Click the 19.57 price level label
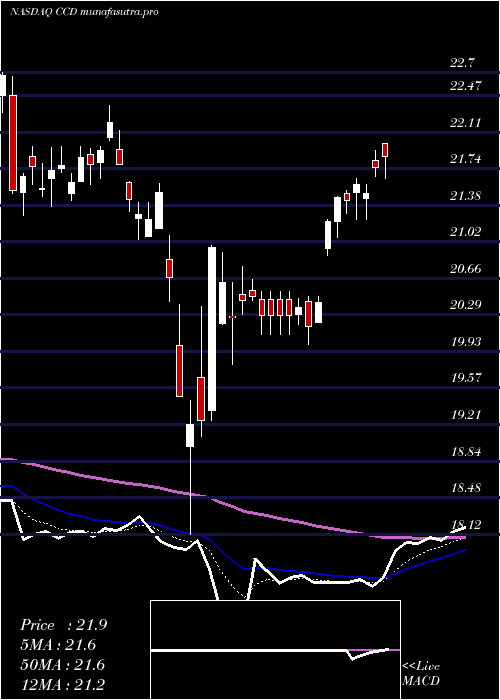Screen dimensions: 500x700 (466, 378)
